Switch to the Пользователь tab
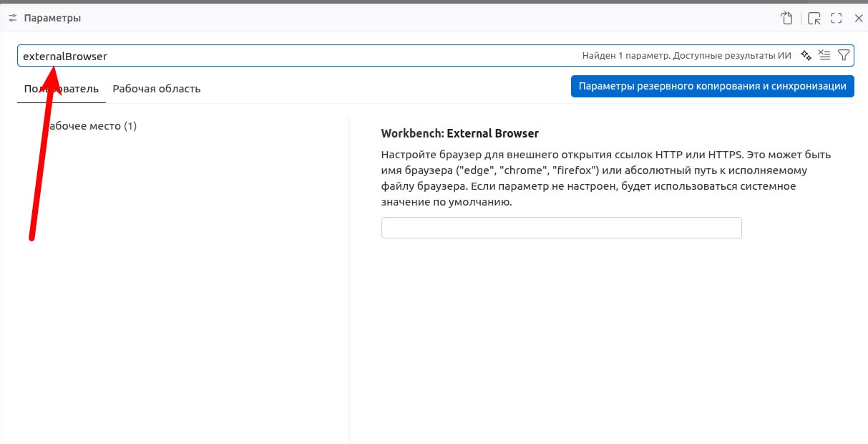868x444 pixels. [x=61, y=89]
